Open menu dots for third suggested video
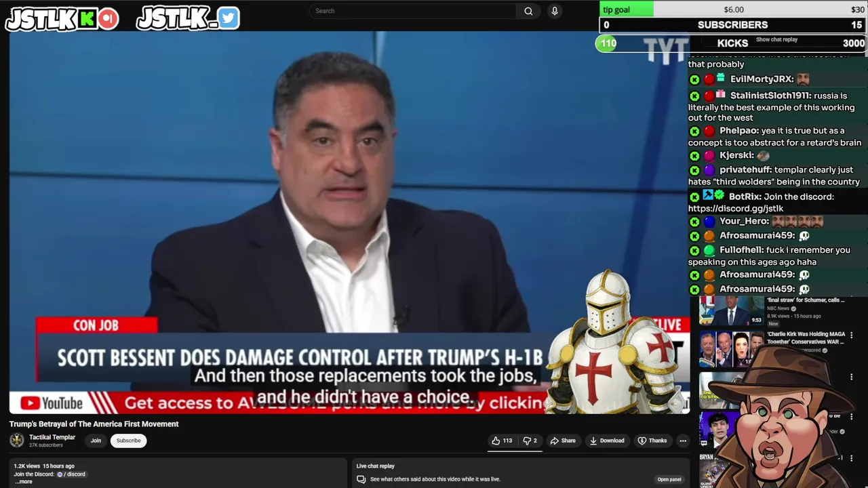This screenshot has height=488, width=868. tap(852, 377)
